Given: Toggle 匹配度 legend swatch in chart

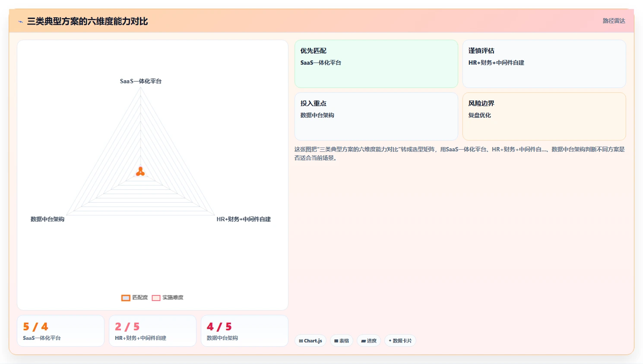Looking at the screenshot, I should (126, 298).
